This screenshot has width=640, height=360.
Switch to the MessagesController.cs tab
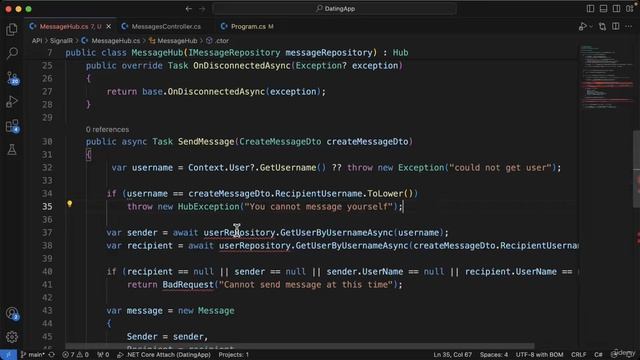166,27
